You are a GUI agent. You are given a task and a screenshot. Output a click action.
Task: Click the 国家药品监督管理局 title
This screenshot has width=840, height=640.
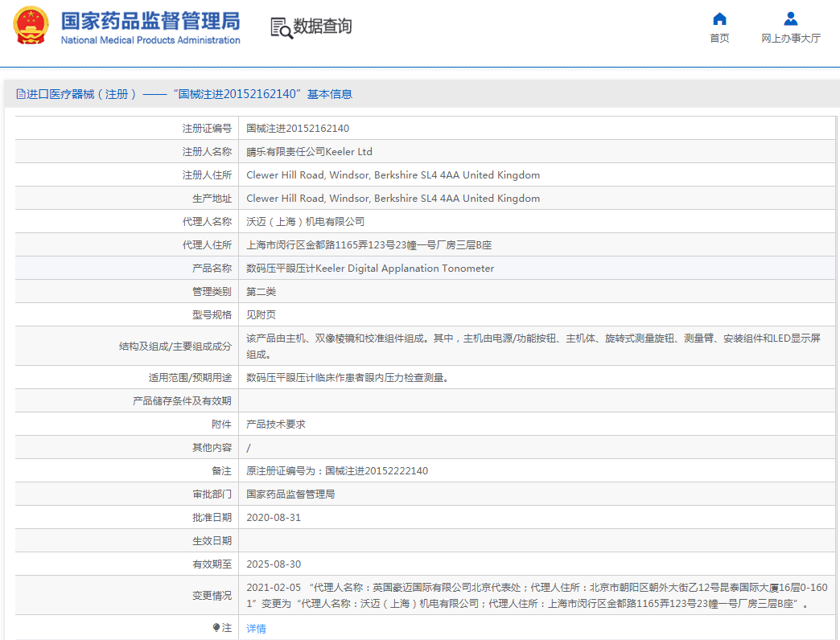[x=150, y=21]
